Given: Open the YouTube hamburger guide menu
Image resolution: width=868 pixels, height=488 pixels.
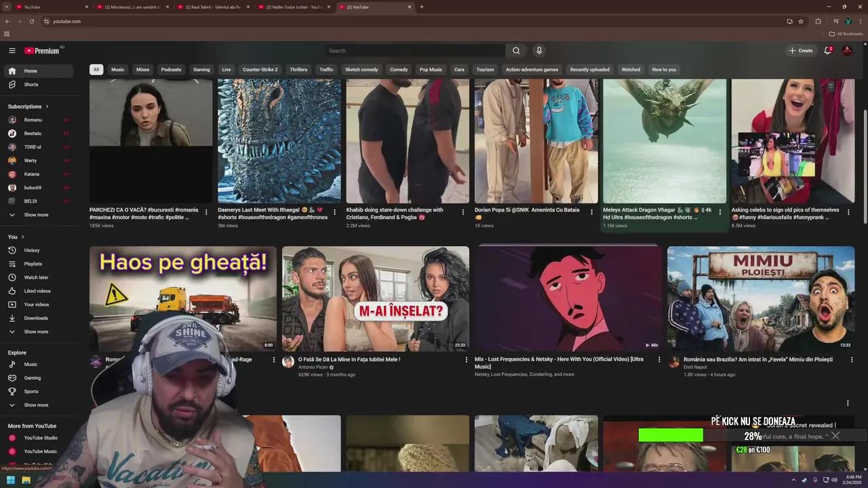Looking at the screenshot, I should tap(12, 51).
